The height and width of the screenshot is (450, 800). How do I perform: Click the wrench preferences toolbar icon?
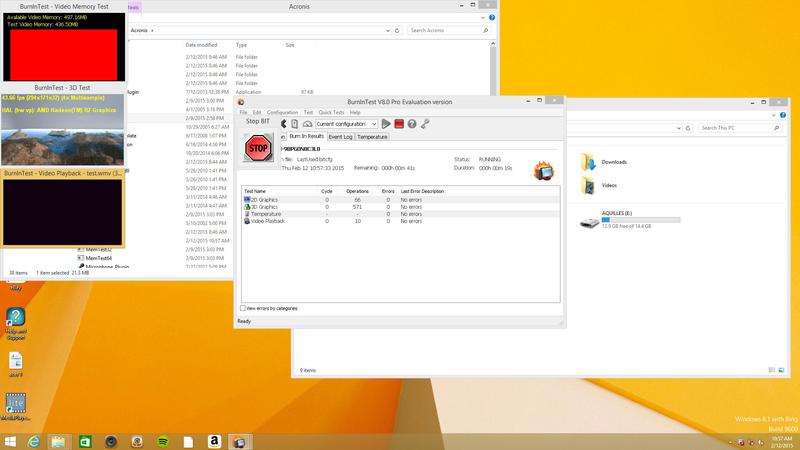tap(424, 124)
